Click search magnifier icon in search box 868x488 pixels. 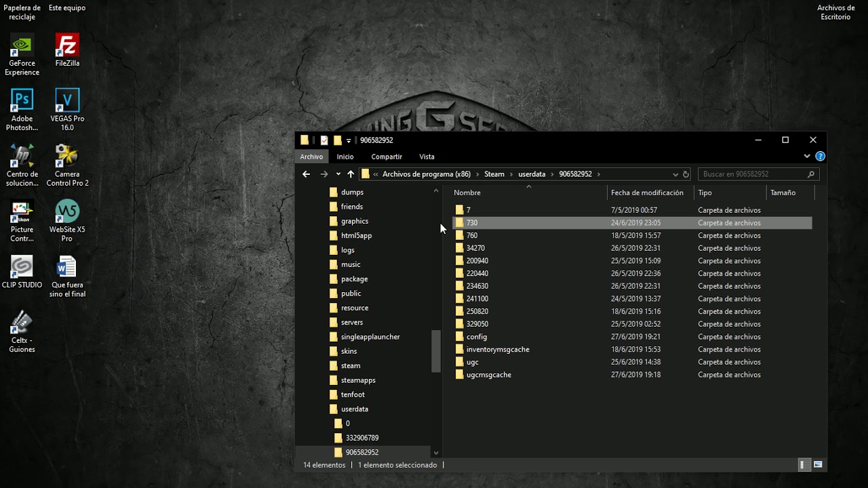click(811, 174)
